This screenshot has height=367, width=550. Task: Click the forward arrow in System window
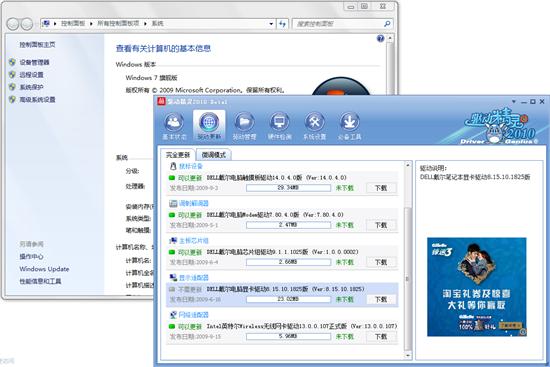point(27,24)
